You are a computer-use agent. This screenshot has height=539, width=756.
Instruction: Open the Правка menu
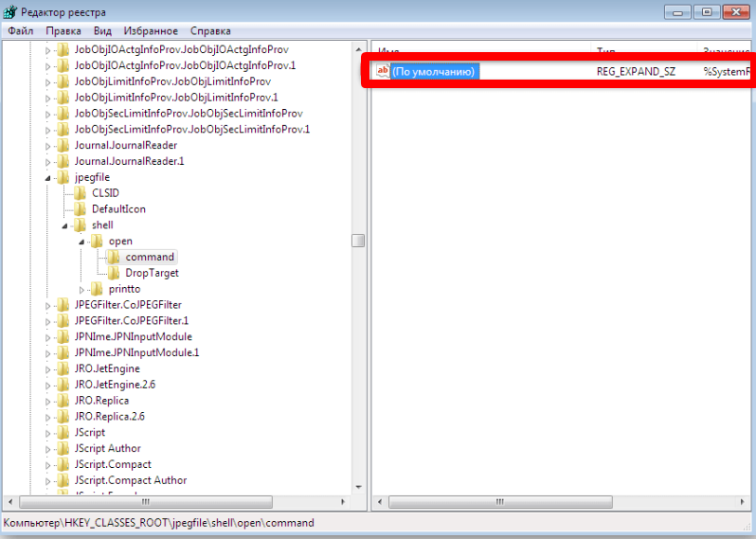click(x=63, y=31)
